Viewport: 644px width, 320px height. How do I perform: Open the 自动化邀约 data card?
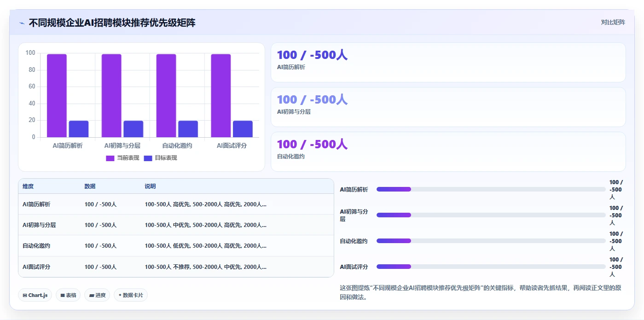[448, 152]
